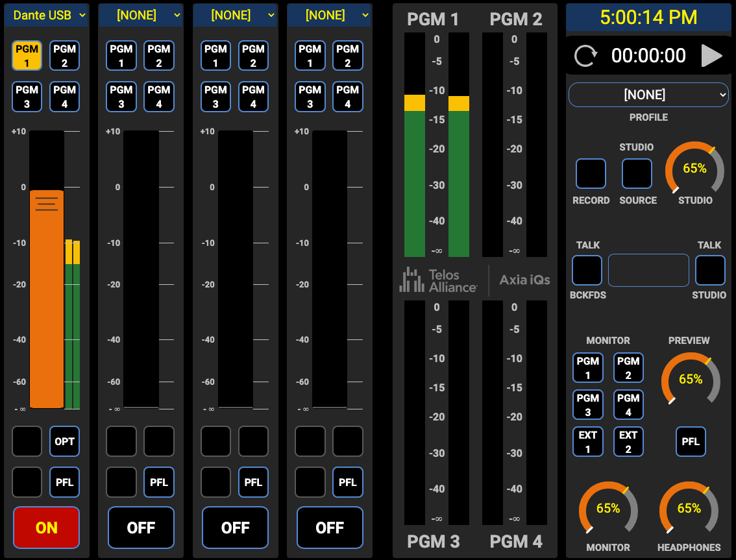Click the text field between the TALK buttons
736x560 pixels.
pos(648,271)
